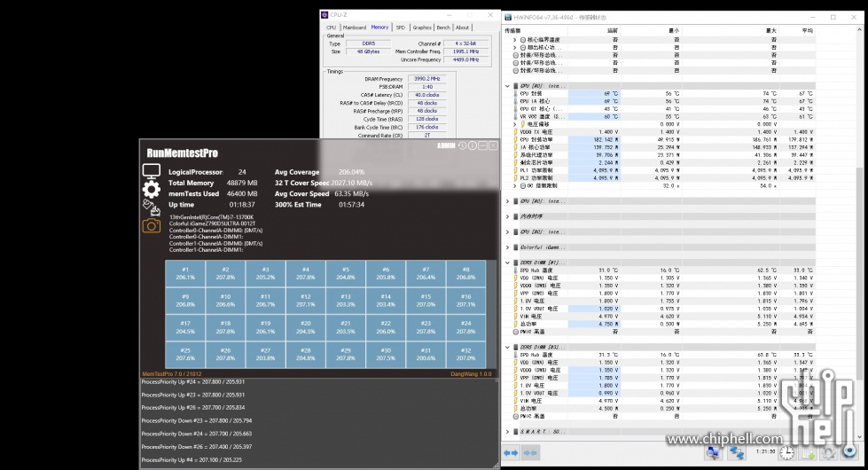Image resolution: width=868 pixels, height=470 pixels.
Task: Click HWiNFO network computers icon
Action: [737, 453]
